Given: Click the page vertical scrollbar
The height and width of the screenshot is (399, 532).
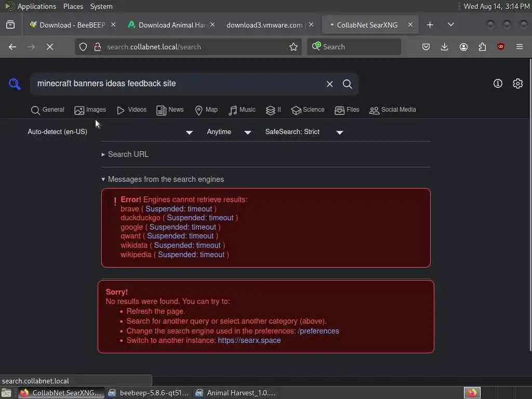Looking at the screenshot, I should point(530,205).
